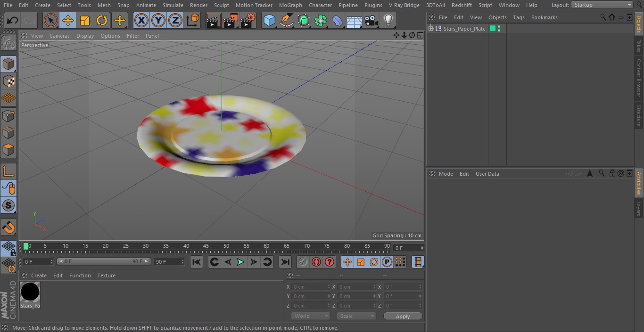644x332 pixels.
Task: Click search icon in Object Manager
Action: [603, 17]
